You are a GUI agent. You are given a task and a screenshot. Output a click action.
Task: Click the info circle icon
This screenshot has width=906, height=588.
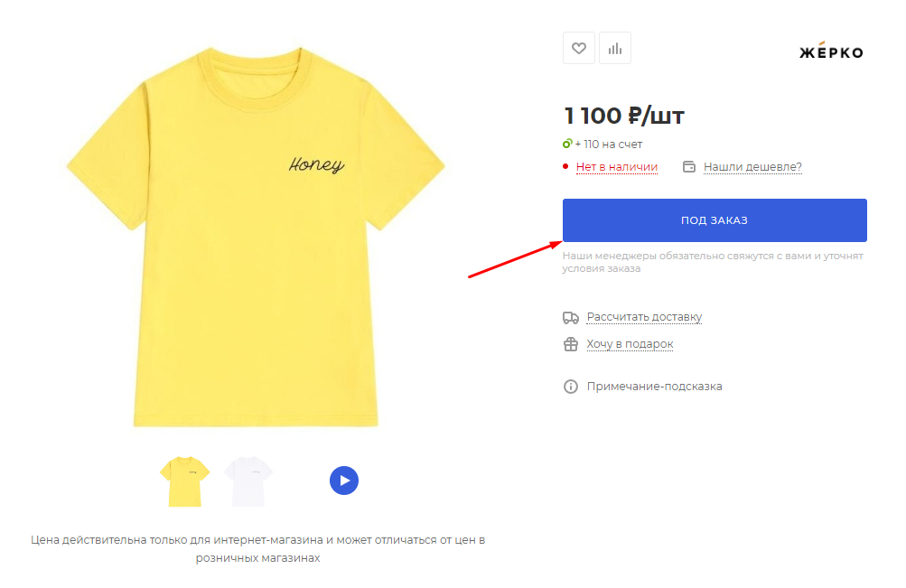570,387
